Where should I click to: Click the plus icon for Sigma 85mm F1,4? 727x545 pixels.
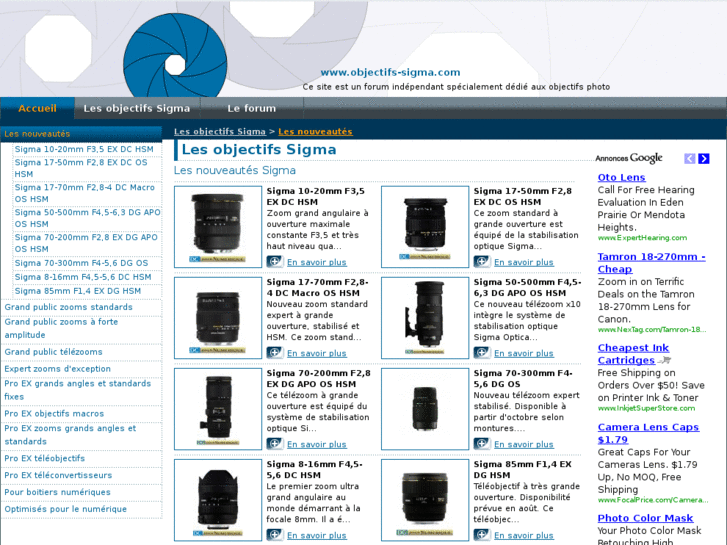[x=482, y=534]
